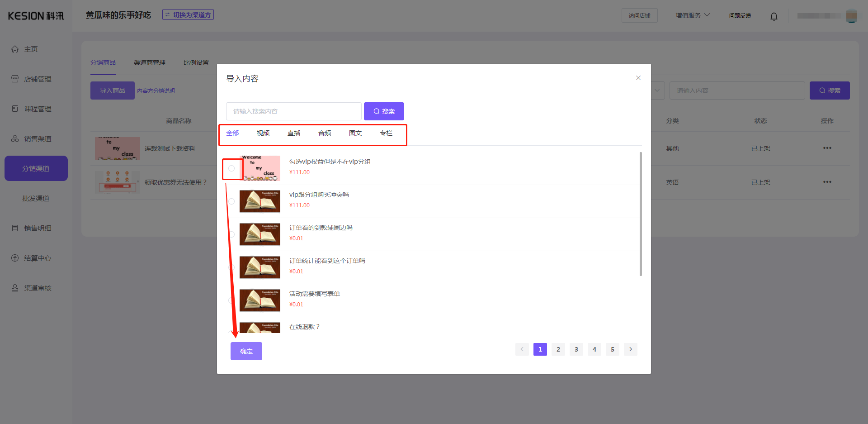868x424 pixels.
Task: Open more actions for the 英语 row
Action: point(827,182)
